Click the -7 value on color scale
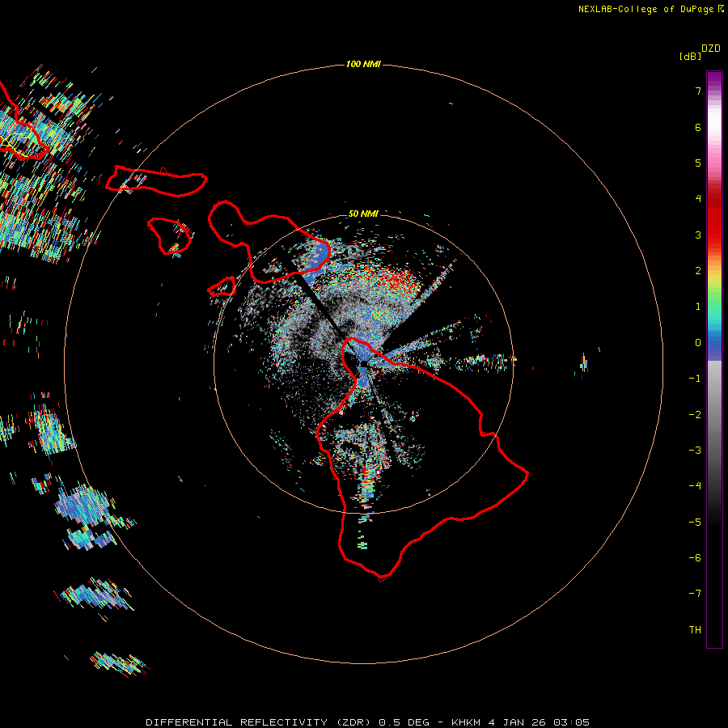Image resolution: width=728 pixels, height=728 pixels. (695, 594)
